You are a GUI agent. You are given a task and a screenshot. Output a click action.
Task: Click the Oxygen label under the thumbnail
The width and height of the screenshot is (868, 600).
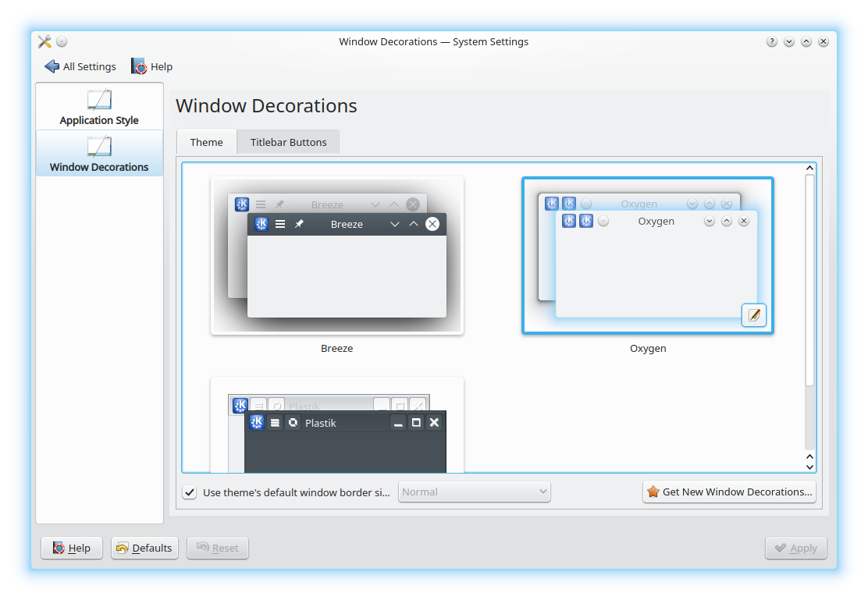pyautogui.click(x=648, y=348)
